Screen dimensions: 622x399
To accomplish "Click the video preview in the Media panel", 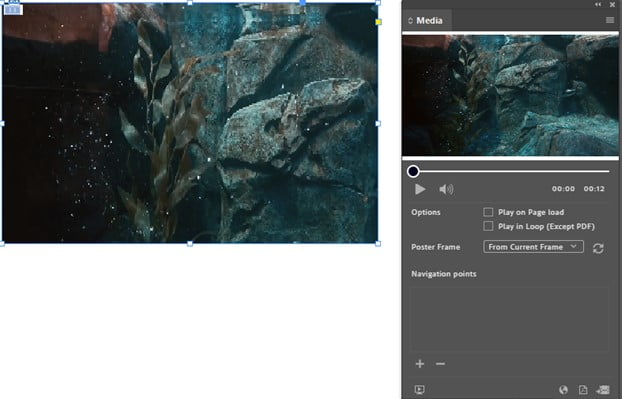I will tap(510, 95).
